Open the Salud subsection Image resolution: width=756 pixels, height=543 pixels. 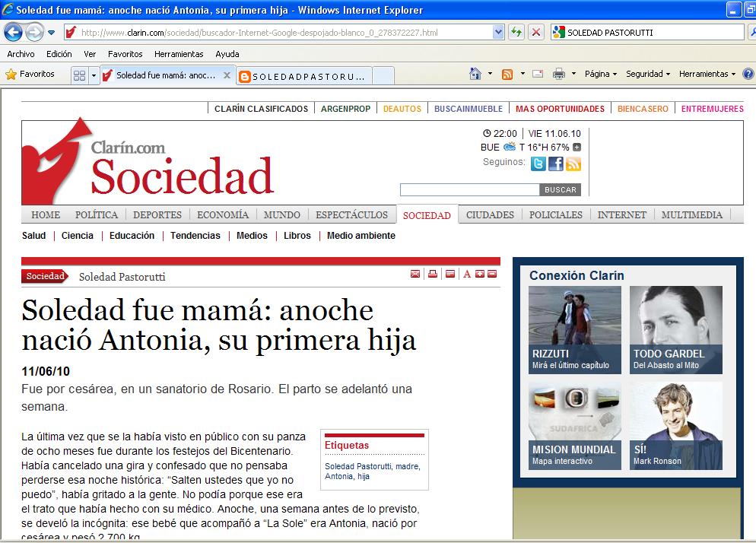click(33, 236)
